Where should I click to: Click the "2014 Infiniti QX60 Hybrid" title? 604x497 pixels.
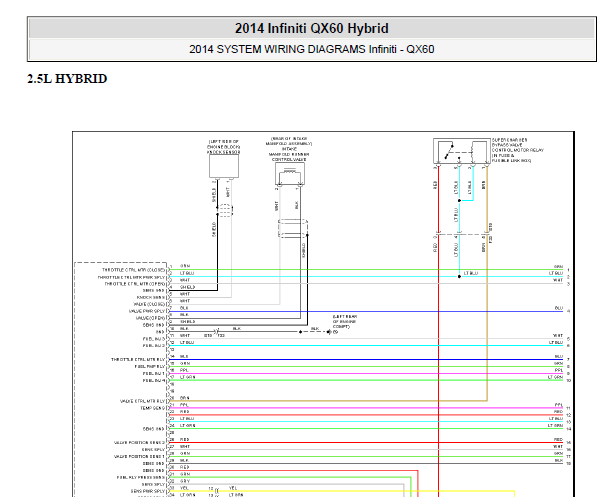[x=312, y=28]
